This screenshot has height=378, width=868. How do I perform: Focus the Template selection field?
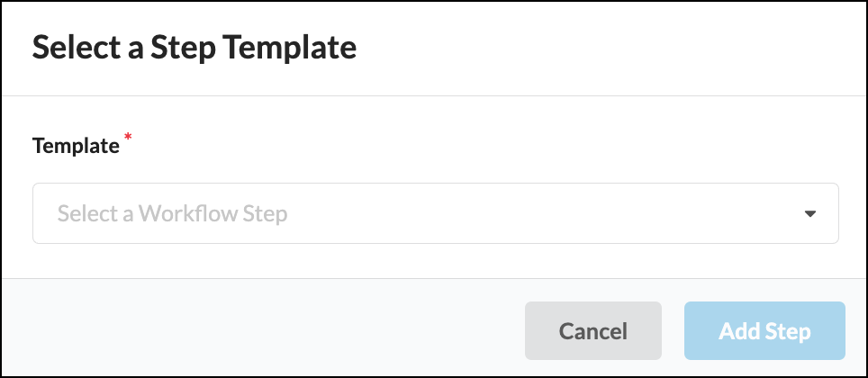(435, 214)
